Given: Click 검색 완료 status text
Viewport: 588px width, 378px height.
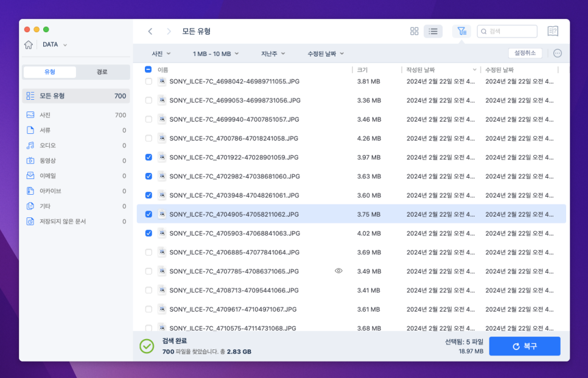Looking at the screenshot, I should coord(174,341).
